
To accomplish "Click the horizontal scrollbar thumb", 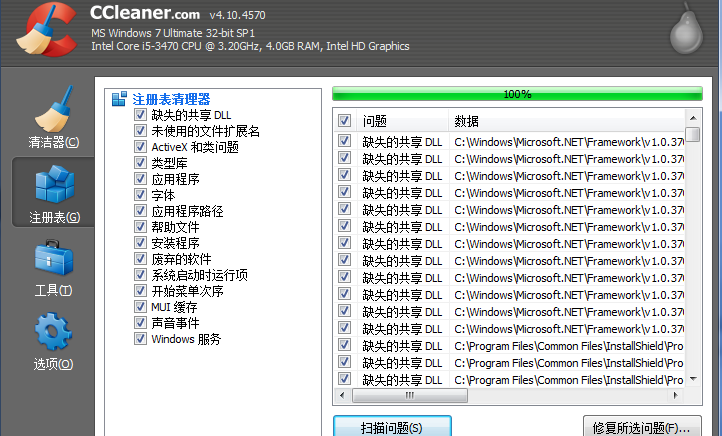I will 410,395.
